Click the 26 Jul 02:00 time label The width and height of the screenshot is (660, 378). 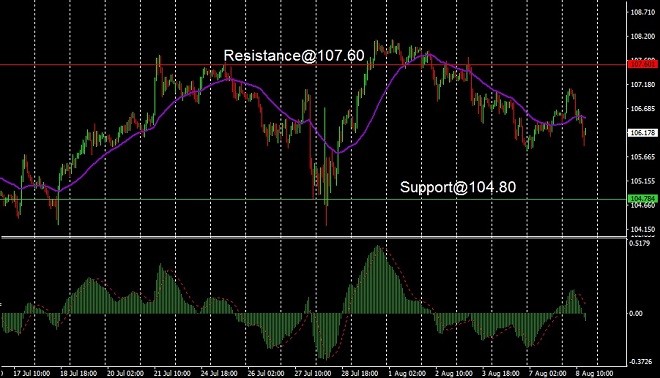[x=265, y=373]
